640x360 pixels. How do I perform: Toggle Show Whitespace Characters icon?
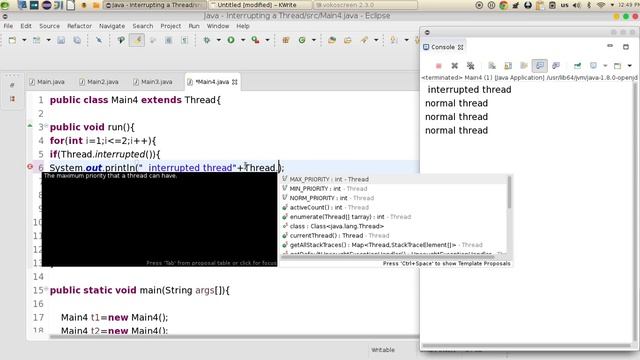coord(185,40)
